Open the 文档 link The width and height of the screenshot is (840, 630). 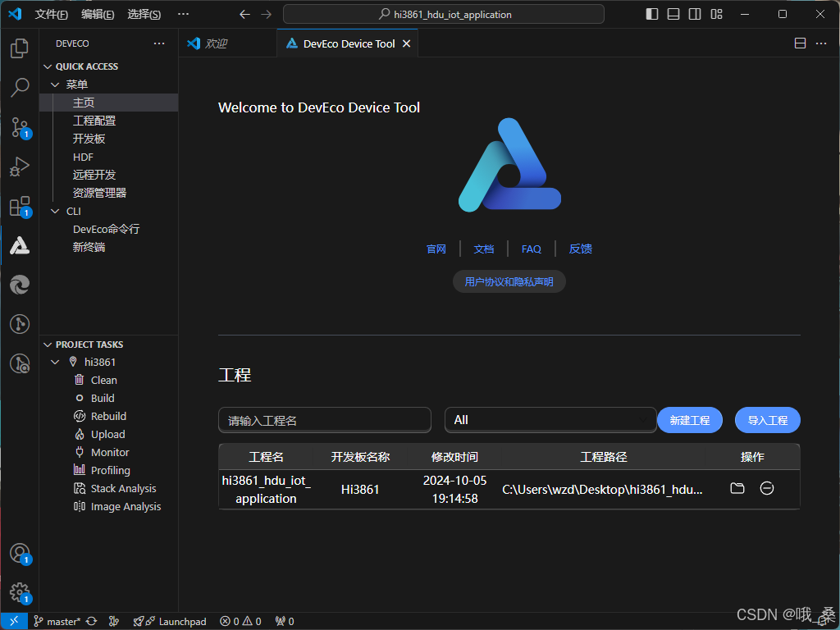(484, 249)
